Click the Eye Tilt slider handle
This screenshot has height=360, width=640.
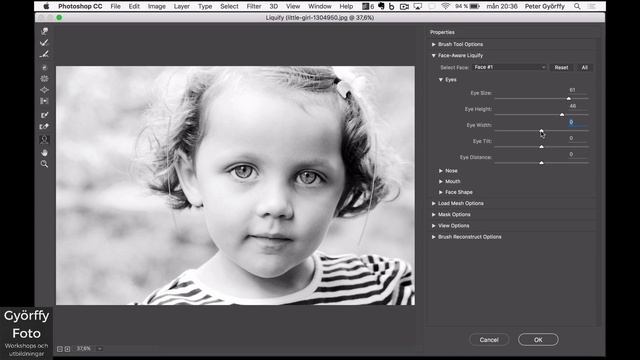[542, 147]
